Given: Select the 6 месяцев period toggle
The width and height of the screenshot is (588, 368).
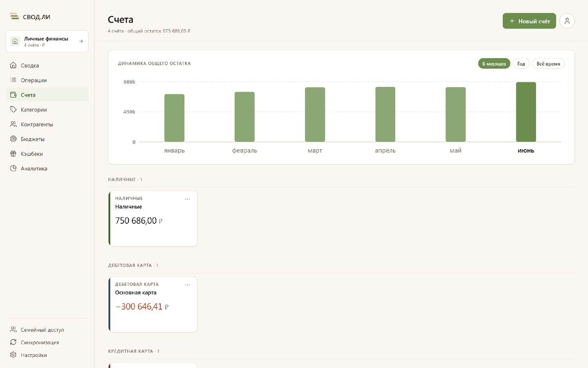Looking at the screenshot, I should coord(494,64).
